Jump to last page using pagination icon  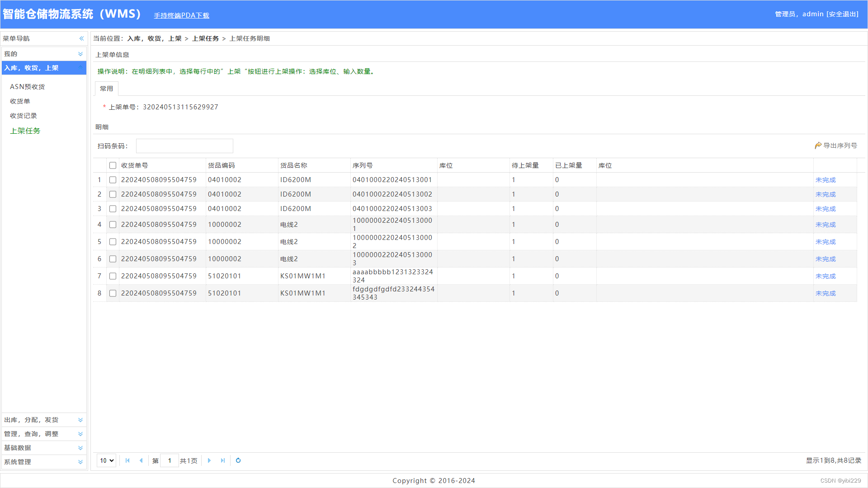pos(222,460)
